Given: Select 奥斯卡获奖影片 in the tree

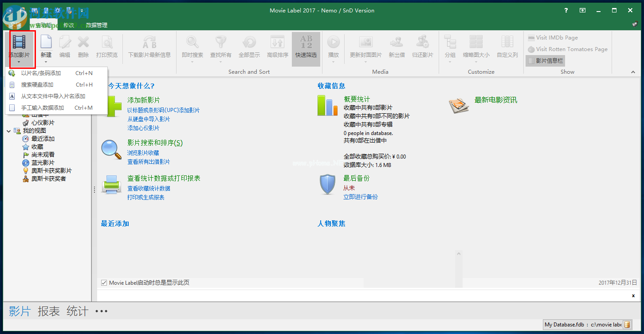Looking at the screenshot, I should [51, 171].
